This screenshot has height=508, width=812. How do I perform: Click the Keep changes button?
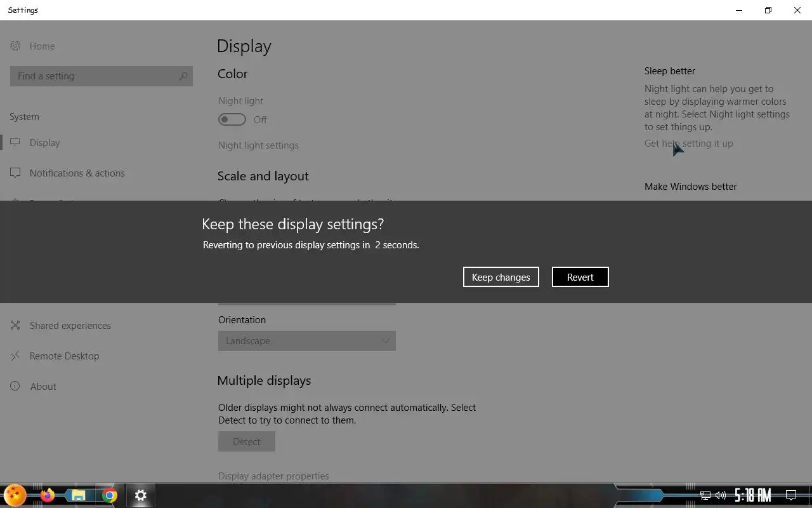(501, 277)
